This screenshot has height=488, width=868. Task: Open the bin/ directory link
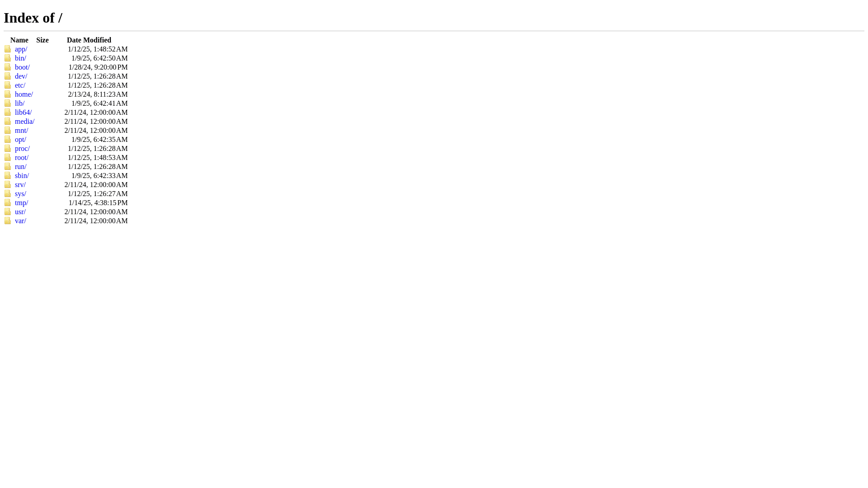(x=20, y=58)
